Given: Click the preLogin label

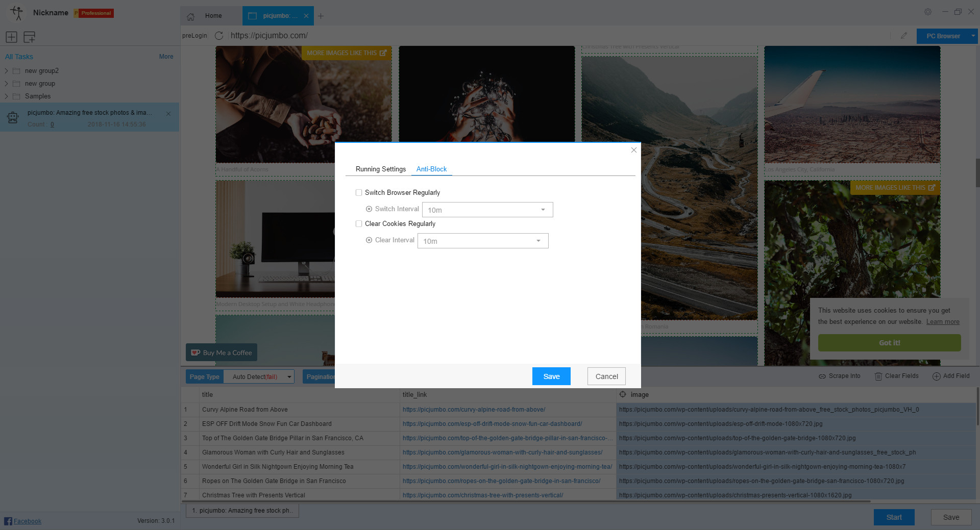Looking at the screenshot, I should (194, 36).
